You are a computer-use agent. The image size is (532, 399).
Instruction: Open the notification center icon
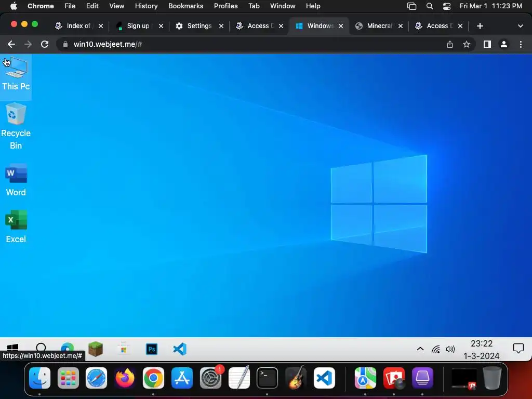[518, 349]
